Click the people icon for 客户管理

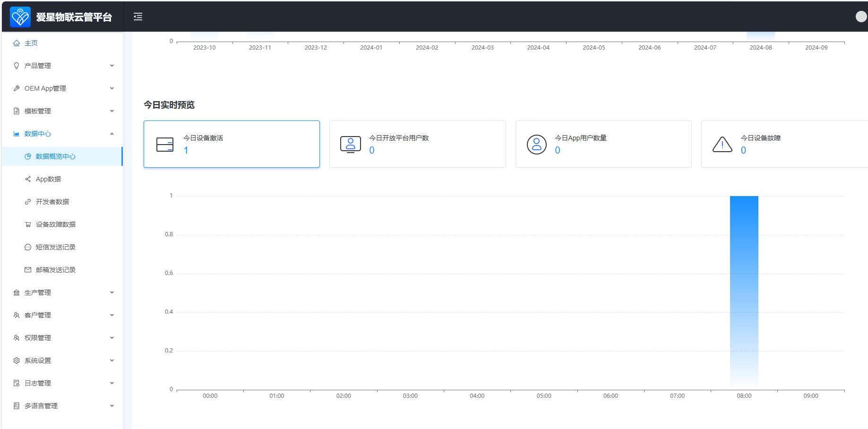(x=17, y=315)
